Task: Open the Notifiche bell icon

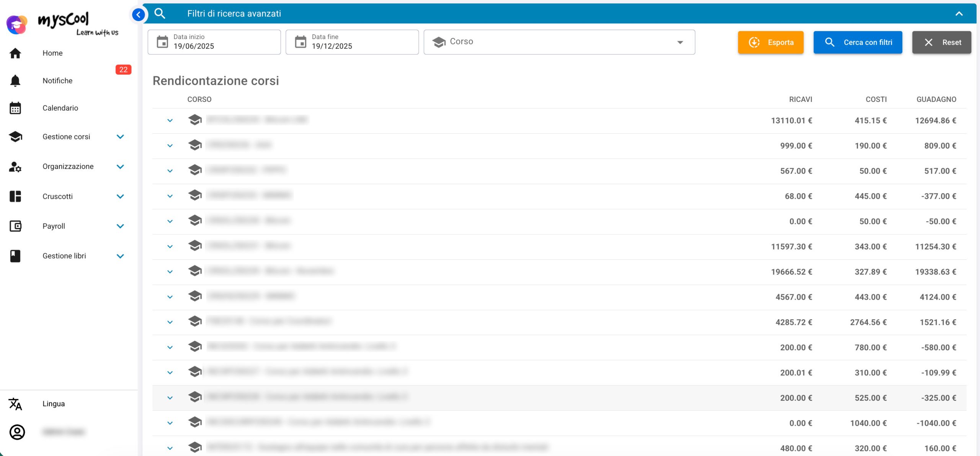Action: (15, 81)
